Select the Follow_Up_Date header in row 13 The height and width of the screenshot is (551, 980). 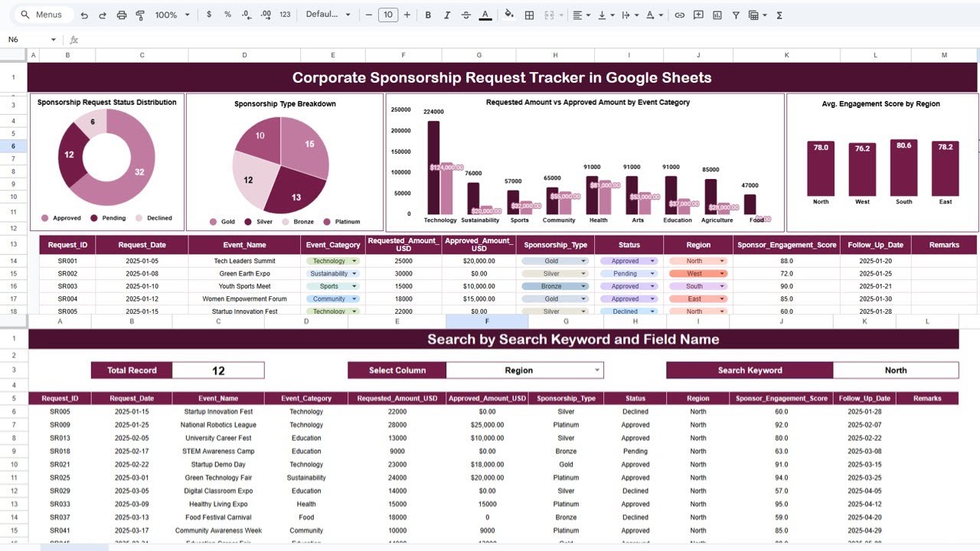coord(875,245)
